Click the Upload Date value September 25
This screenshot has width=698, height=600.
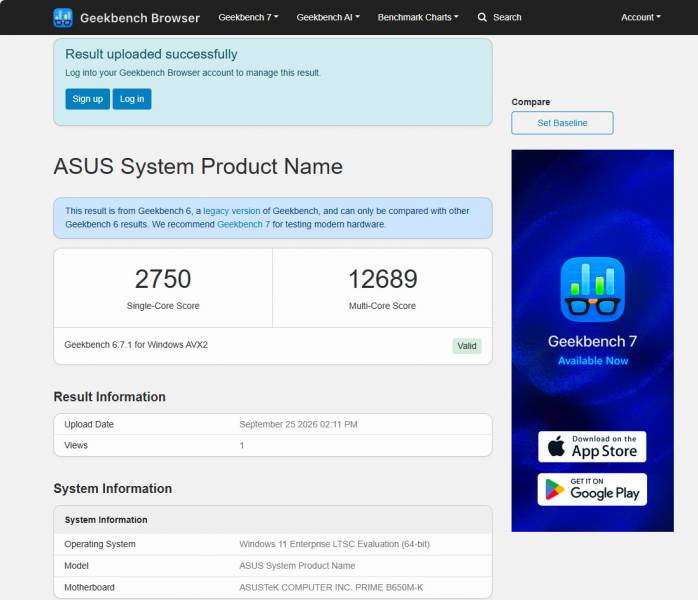298,425
